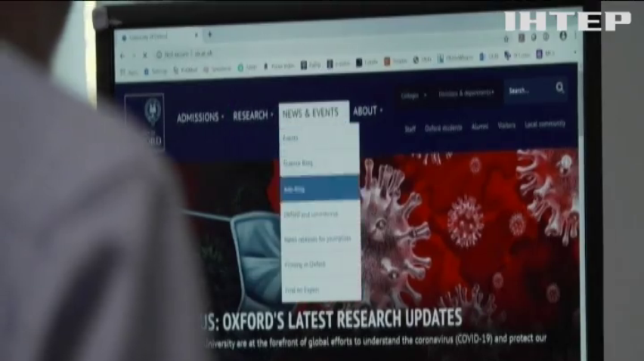This screenshot has width=644, height=361.
Task: Click the search magnifier icon on Oxford site
Action: 560,88
